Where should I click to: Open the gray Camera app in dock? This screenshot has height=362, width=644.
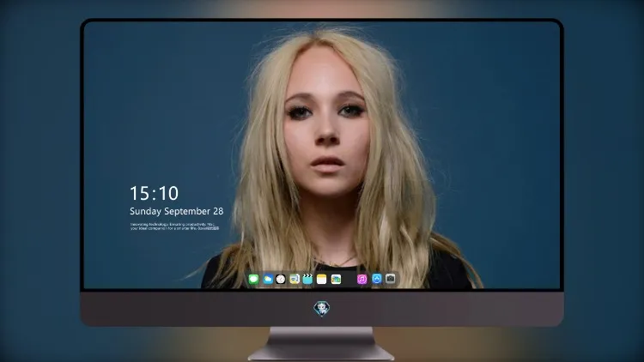click(x=390, y=279)
